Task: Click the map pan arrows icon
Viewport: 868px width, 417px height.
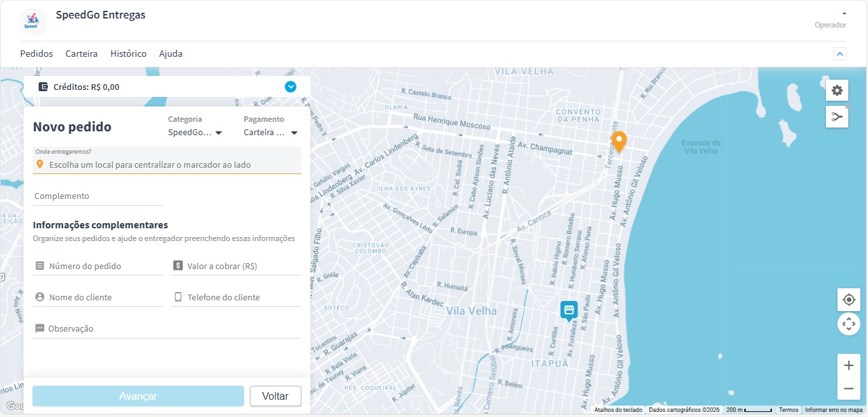Action: [848, 324]
